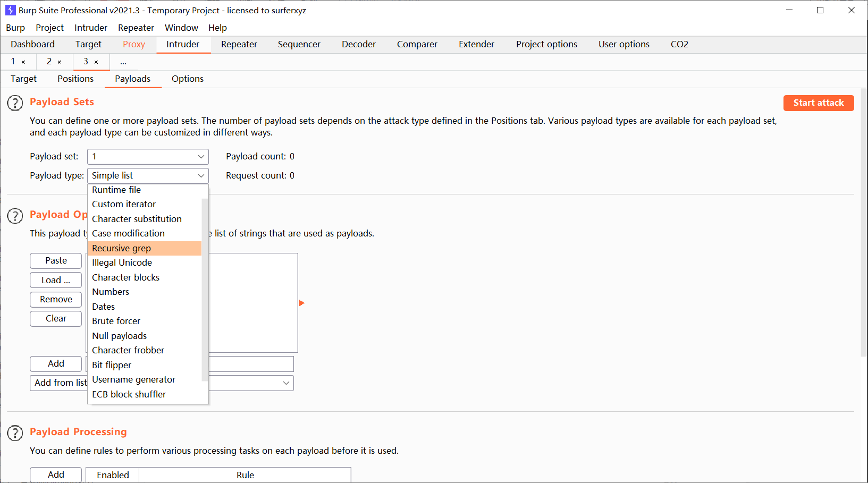Select Recursive grep payload type

(x=145, y=248)
